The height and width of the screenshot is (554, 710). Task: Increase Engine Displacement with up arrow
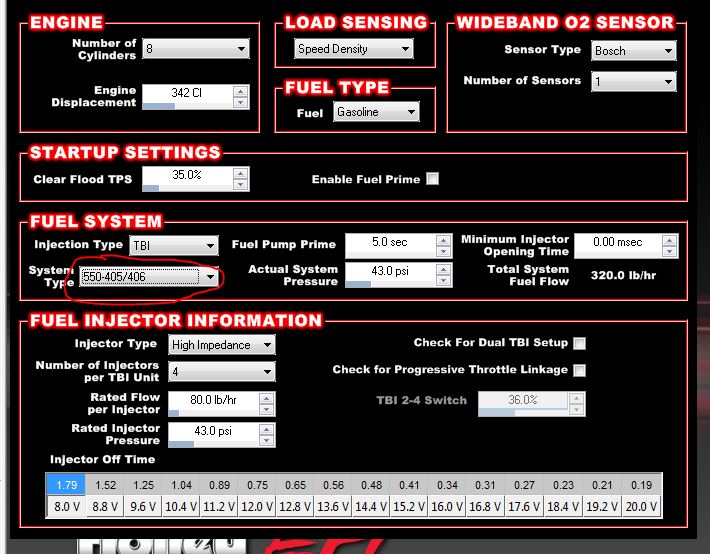(x=240, y=90)
